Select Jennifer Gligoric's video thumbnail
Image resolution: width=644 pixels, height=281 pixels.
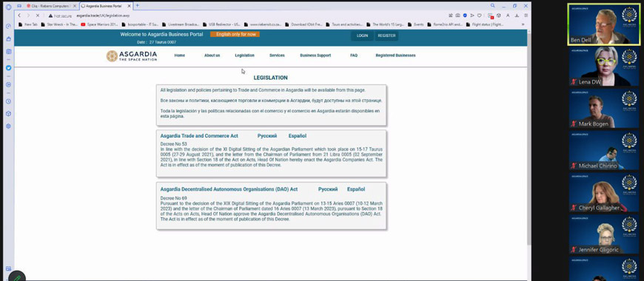tap(604, 234)
